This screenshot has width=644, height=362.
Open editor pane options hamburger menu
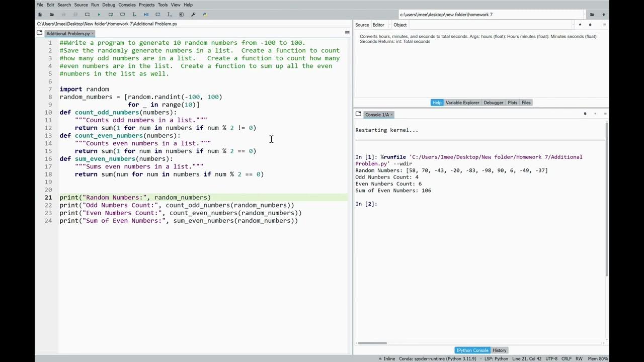[x=347, y=33]
